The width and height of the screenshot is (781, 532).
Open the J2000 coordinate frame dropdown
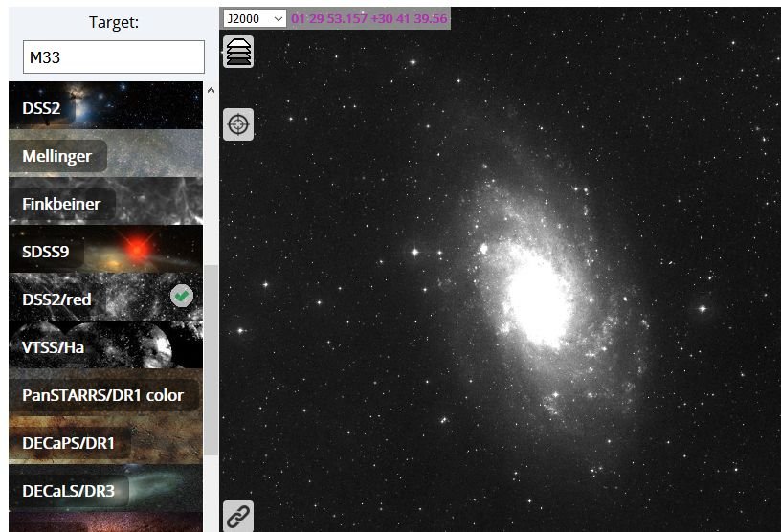pos(255,18)
